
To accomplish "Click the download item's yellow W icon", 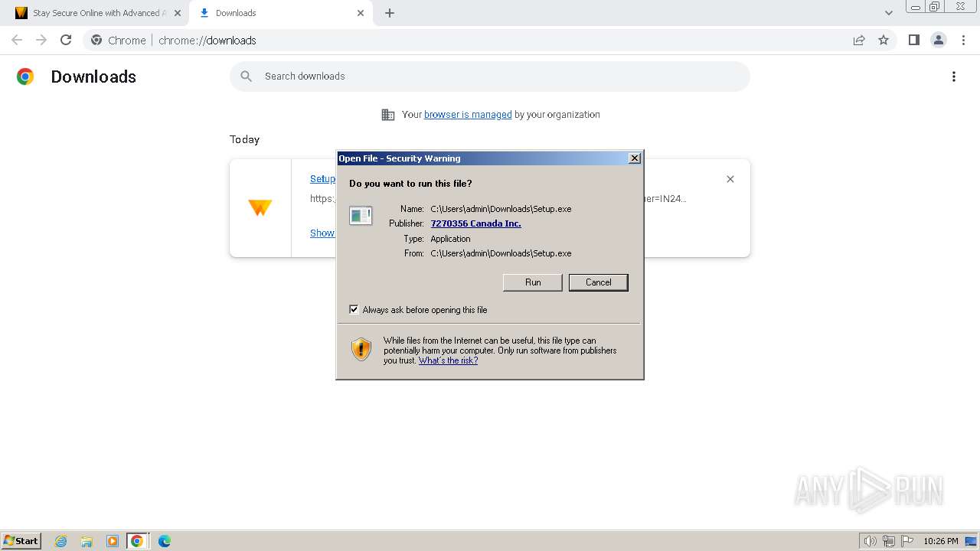I will coord(260,207).
